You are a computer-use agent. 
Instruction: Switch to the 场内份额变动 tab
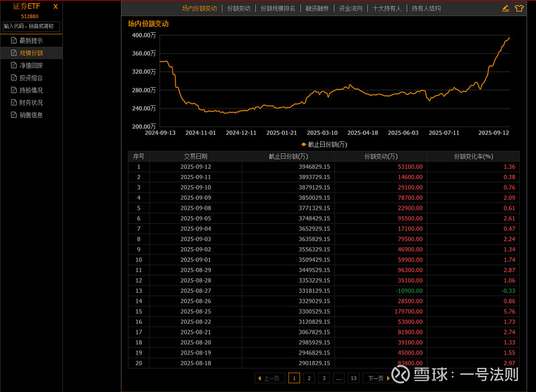tap(199, 8)
